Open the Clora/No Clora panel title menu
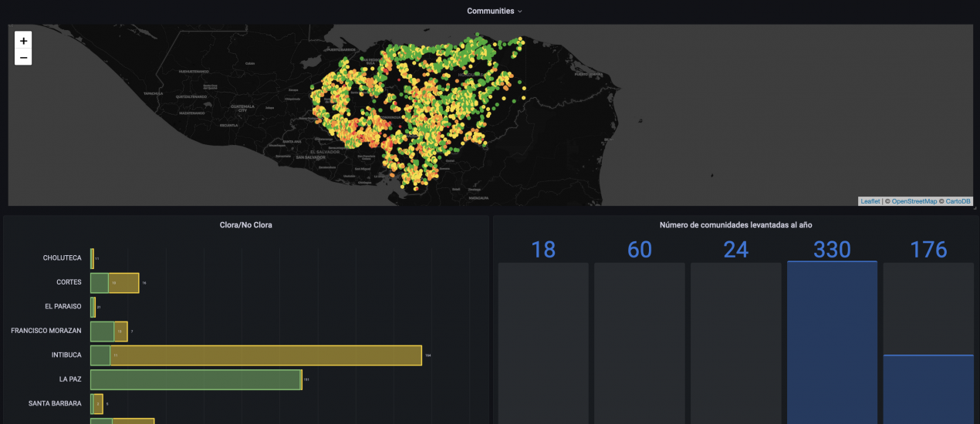 coord(246,225)
